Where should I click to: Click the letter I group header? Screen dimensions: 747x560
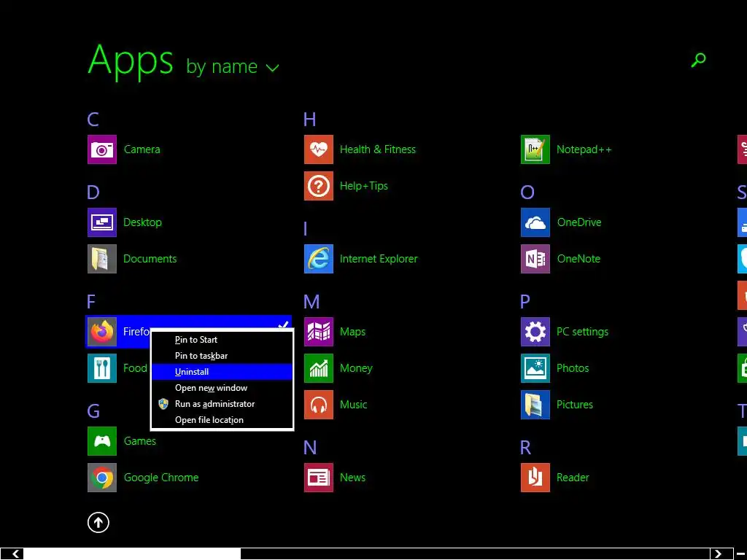[306, 229]
